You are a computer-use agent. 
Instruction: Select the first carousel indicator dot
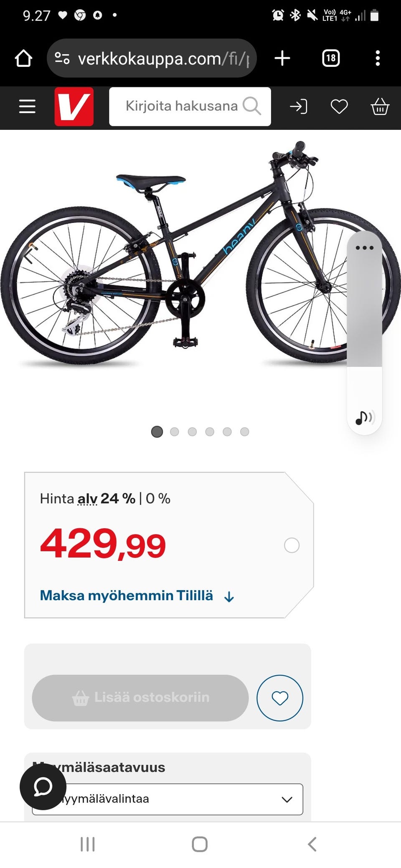click(x=157, y=432)
